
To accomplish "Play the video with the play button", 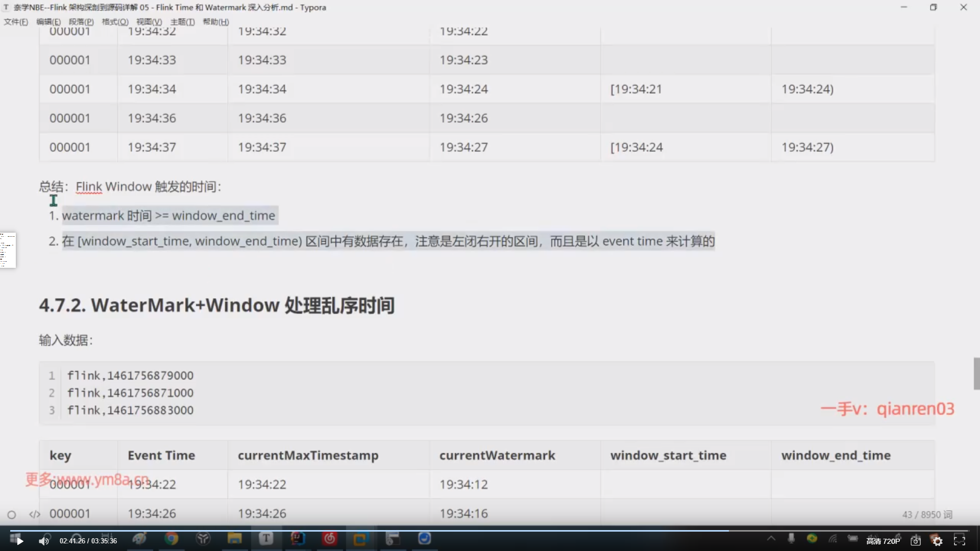I will point(19,541).
